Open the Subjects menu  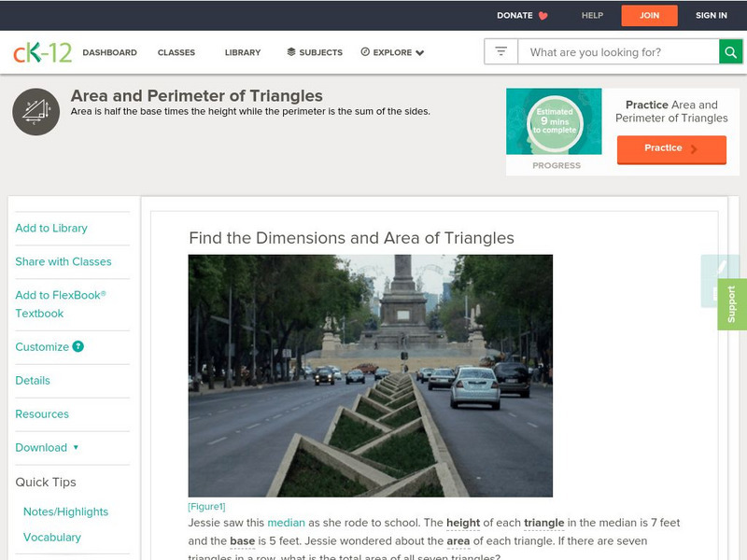tap(315, 52)
